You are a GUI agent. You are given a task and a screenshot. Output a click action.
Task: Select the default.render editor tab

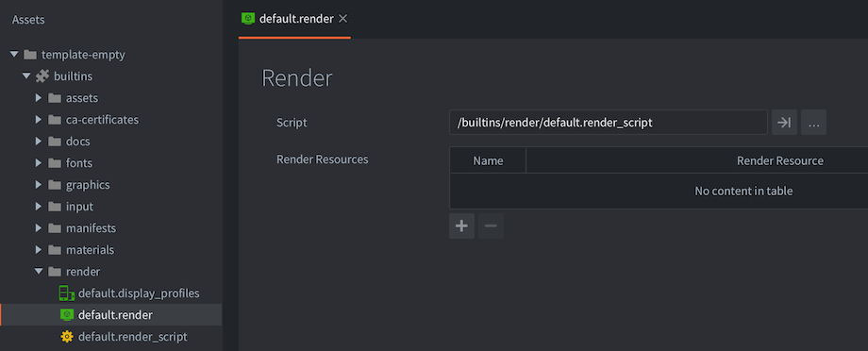[x=294, y=19]
